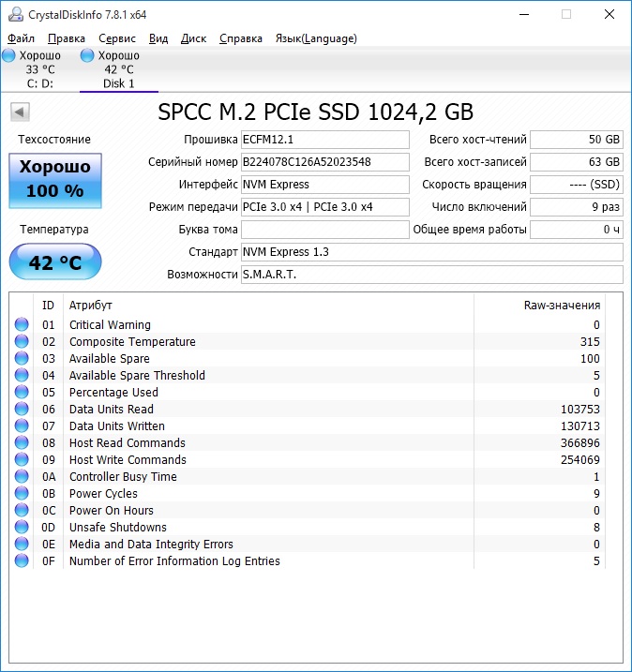Click the empty Буква тома field
Viewport: 632px width, 672px height.
tap(325, 230)
